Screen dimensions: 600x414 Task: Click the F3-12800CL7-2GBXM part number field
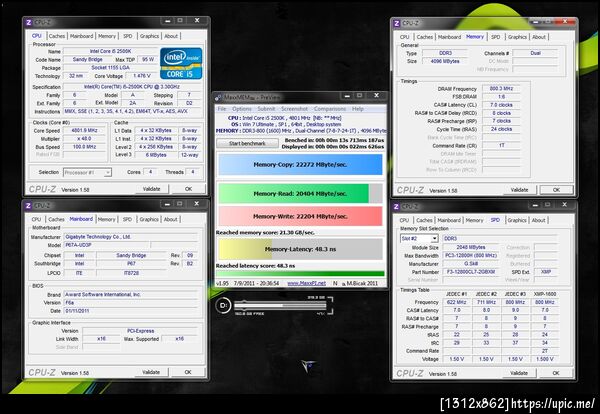(x=471, y=272)
